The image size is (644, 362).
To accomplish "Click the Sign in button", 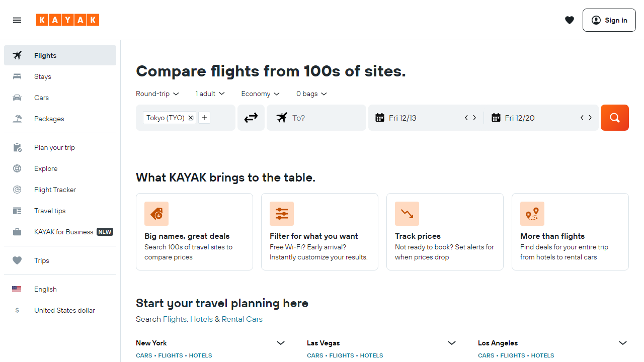I will pos(609,20).
